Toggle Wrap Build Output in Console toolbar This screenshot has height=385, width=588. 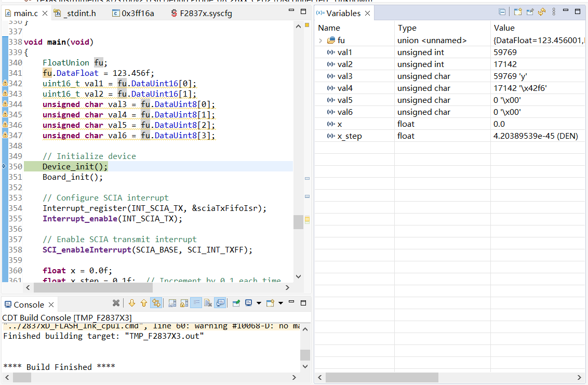(x=196, y=303)
